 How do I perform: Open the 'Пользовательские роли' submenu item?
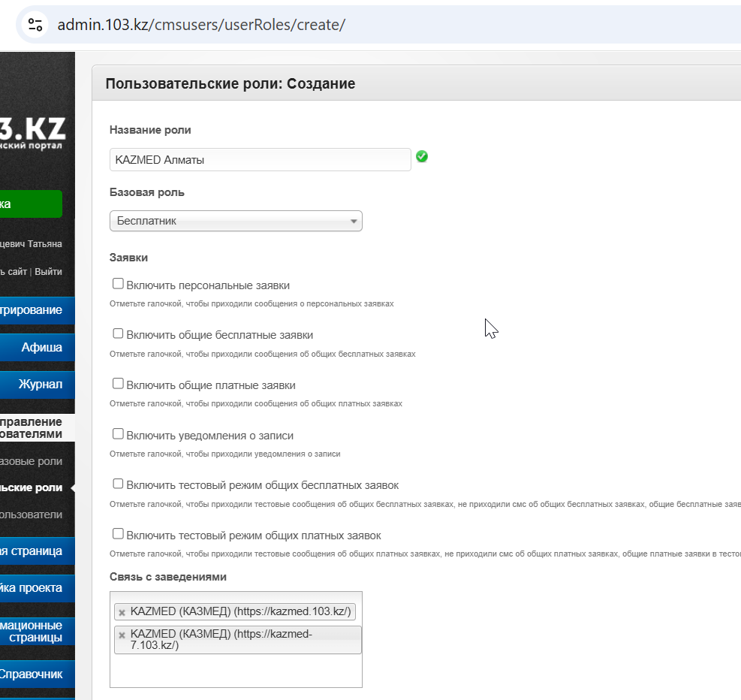pos(32,487)
